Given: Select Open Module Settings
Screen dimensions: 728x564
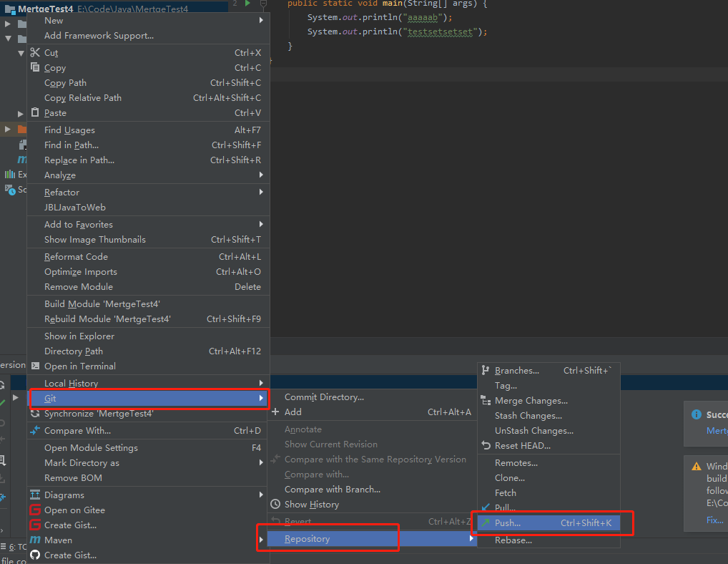Looking at the screenshot, I should click(149, 448).
